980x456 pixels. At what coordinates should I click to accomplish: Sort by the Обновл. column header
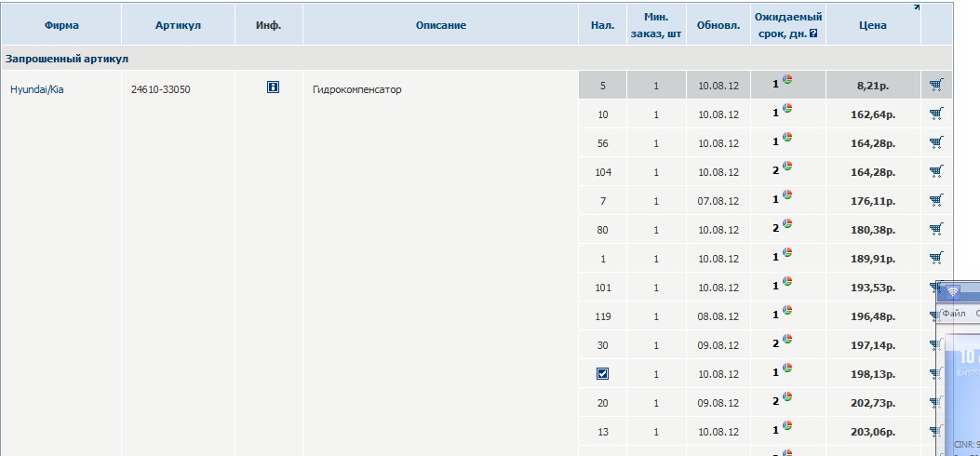(718, 25)
